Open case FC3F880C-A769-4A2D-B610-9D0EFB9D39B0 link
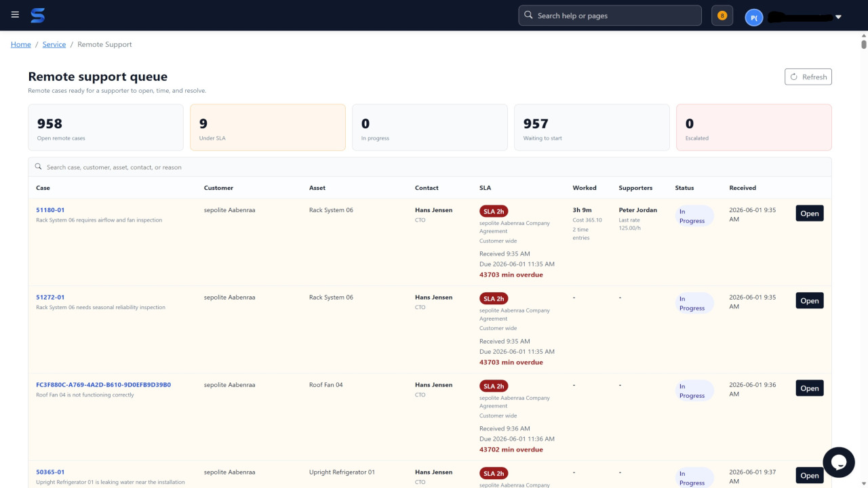The width and height of the screenshot is (868, 488). click(103, 385)
